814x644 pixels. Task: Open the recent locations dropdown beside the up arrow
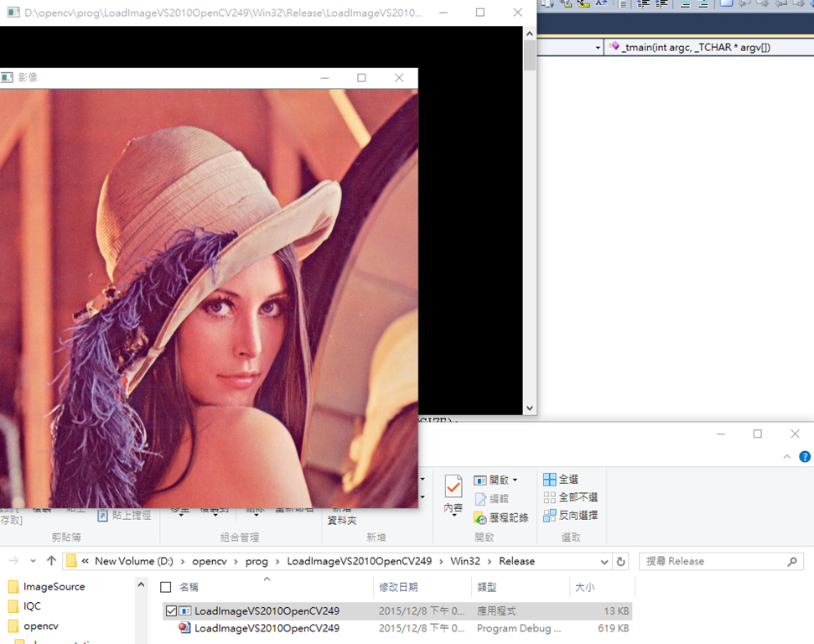pyautogui.click(x=33, y=561)
